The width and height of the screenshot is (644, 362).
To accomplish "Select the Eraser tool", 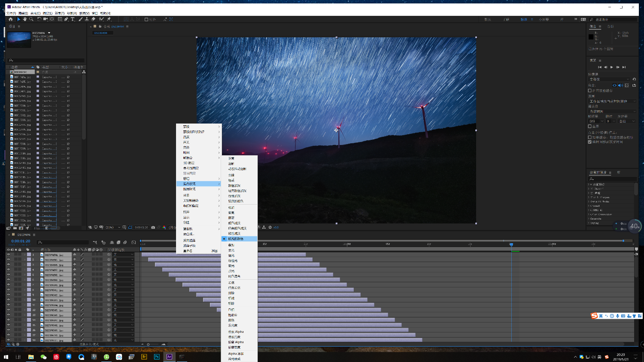I will 93,19.
